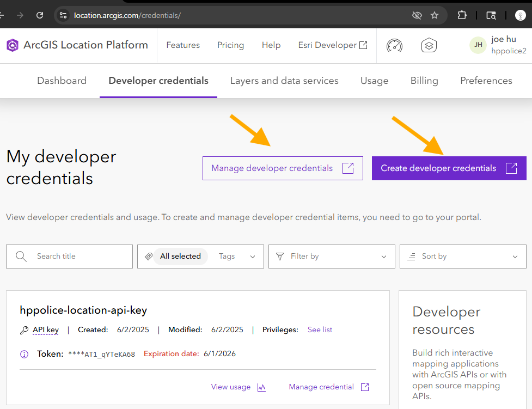Switch to the Preferences tab
Image resolution: width=532 pixels, height=409 pixels.
(486, 81)
